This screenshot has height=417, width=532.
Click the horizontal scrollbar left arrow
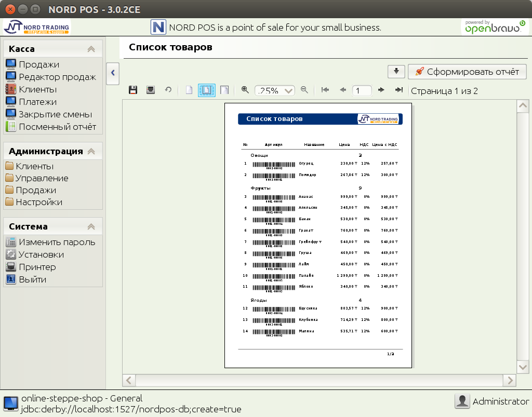(x=129, y=380)
